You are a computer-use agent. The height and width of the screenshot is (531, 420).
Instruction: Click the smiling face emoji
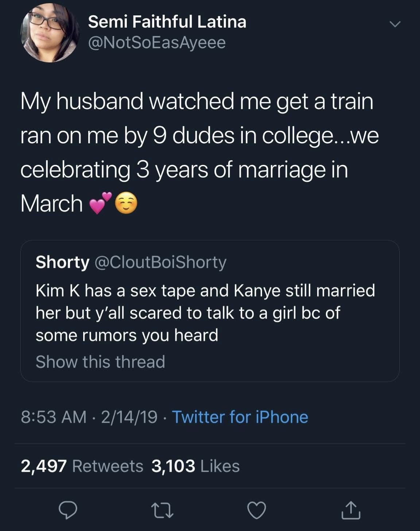(126, 204)
